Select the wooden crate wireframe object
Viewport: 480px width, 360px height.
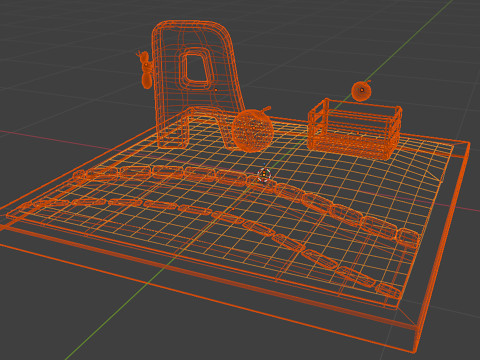(354, 128)
